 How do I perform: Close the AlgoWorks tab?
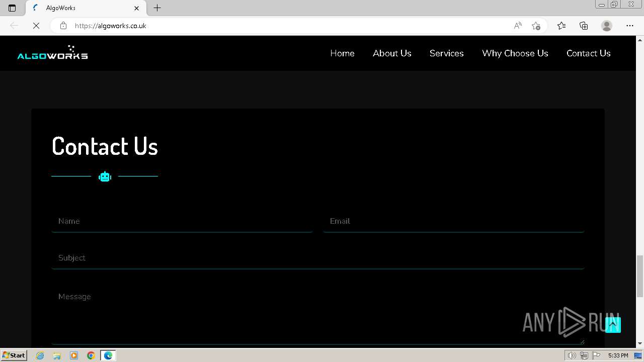coord(136,8)
